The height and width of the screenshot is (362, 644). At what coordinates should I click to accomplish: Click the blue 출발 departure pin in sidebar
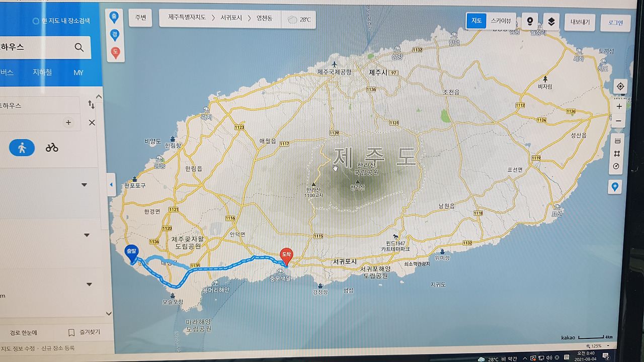(116, 17)
